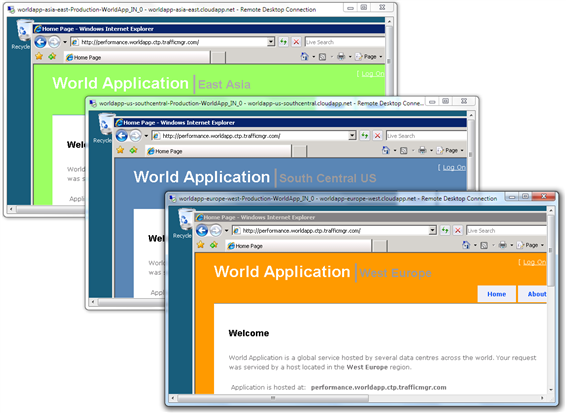Image resolution: width=566 pixels, height=413 pixels.
Task: Open new tab button in East Asia window
Action: point(218,57)
